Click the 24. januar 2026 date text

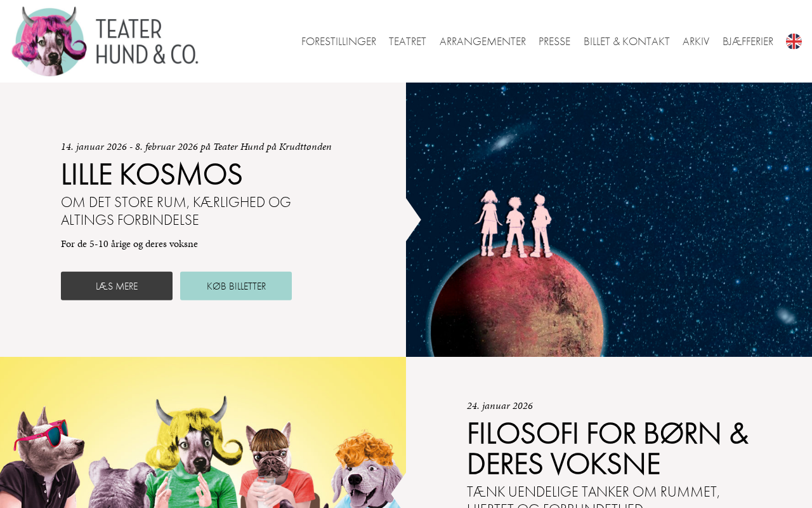(500, 406)
